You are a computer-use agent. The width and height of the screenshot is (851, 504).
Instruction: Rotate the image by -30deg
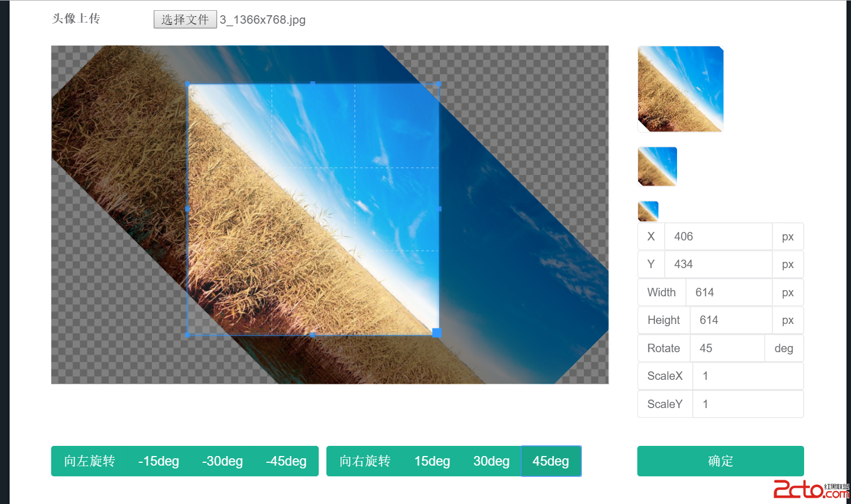tap(222, 461)
